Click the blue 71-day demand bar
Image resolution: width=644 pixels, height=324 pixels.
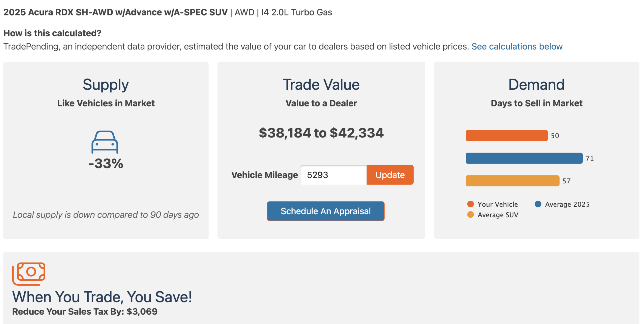[x=524, y=158]
